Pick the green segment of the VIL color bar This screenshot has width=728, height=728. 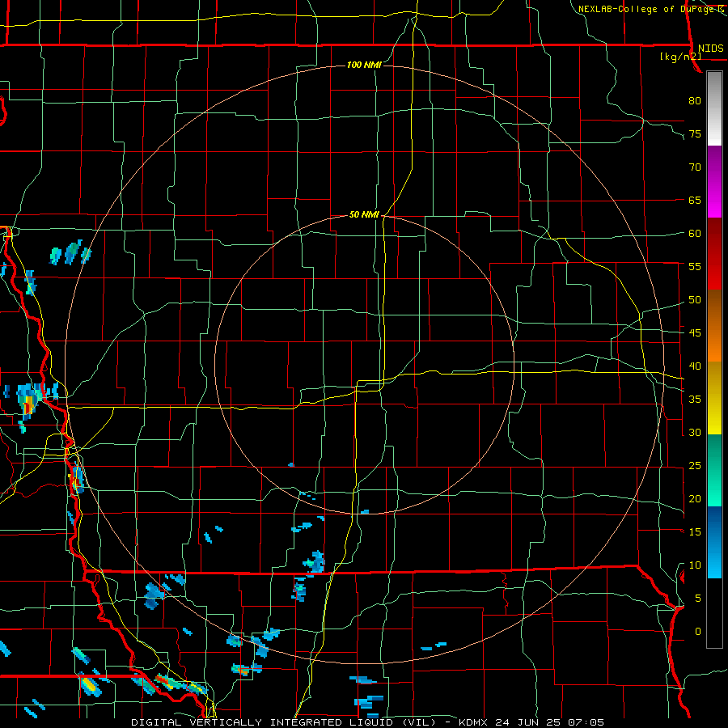point(714,470)
